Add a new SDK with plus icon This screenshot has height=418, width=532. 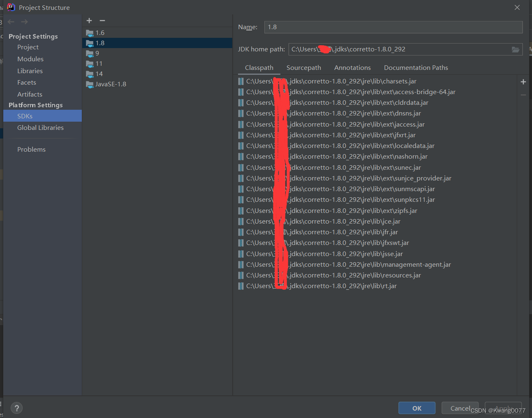[89, 21]
